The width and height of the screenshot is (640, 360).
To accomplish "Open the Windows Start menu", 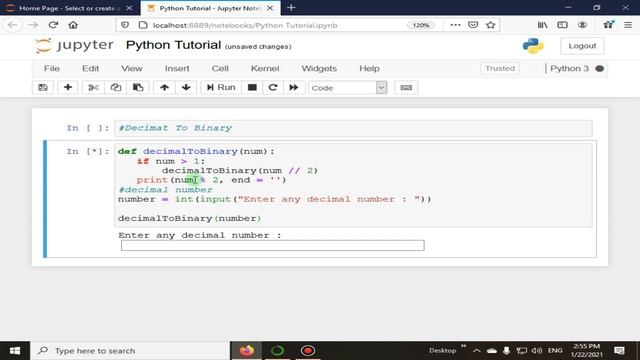I will coord(15,351).
